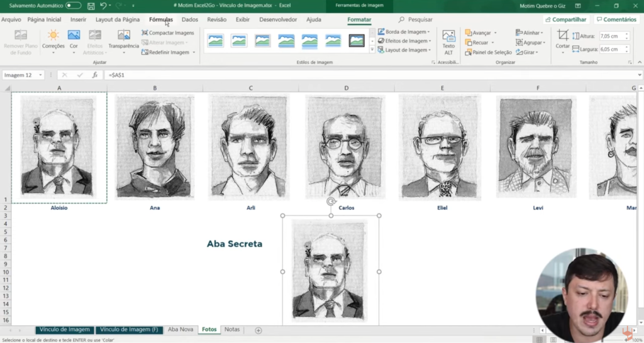Collapse the ribbon with the chevron
Screen dimensions: 644x343
(x=640, y=62)
